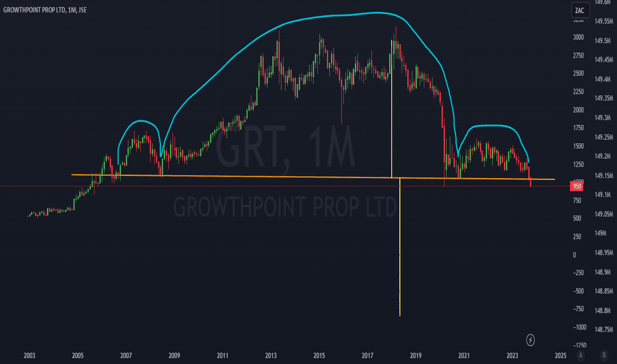Click 2007 on the time axis
The image size is (617, 364).
pyautogui.click(x=126, y=356)
